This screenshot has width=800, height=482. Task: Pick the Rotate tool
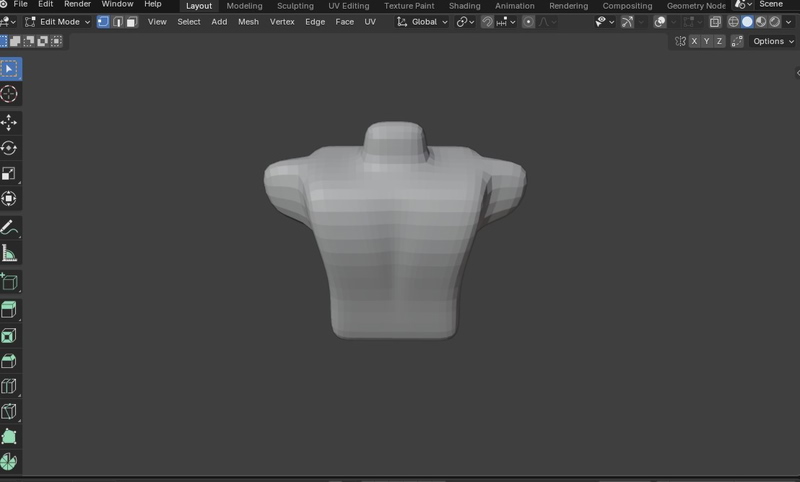(x=9, y=148)
